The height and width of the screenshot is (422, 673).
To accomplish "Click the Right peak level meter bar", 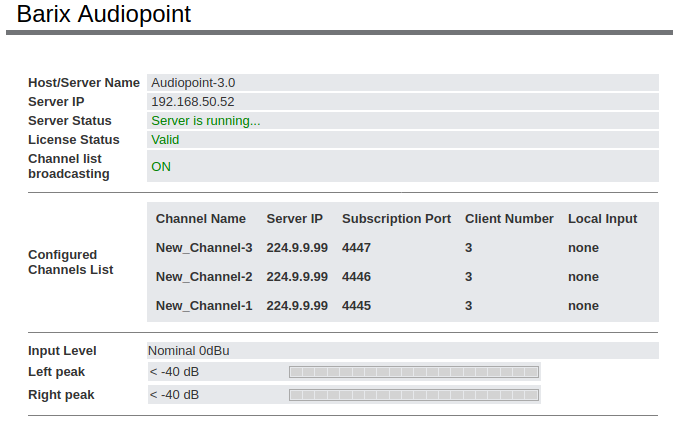I will [414, 395].
